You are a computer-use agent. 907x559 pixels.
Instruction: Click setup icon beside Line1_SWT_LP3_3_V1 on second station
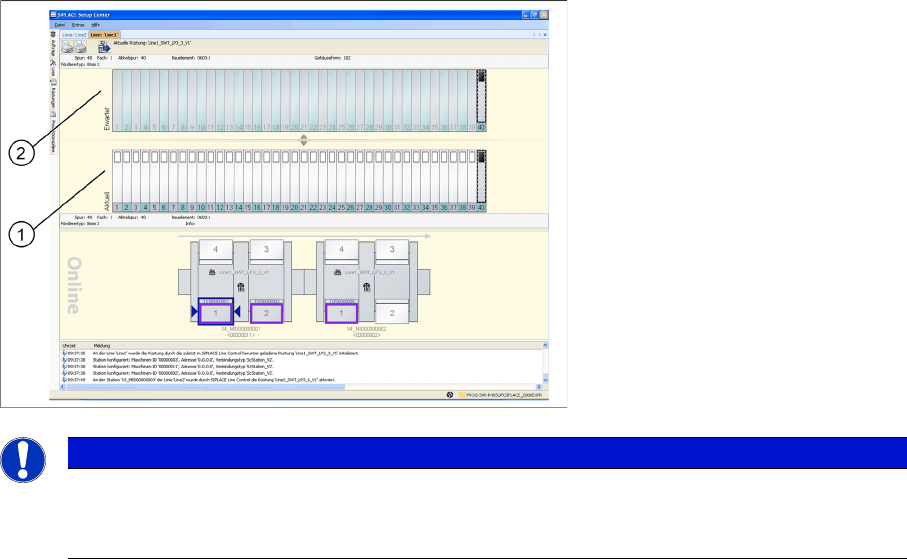click(338, 272)
